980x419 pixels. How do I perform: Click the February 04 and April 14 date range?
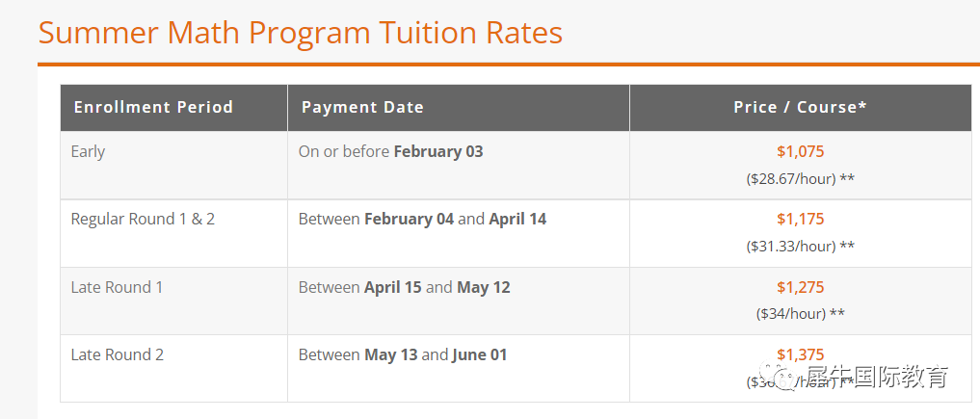point(422,219)
